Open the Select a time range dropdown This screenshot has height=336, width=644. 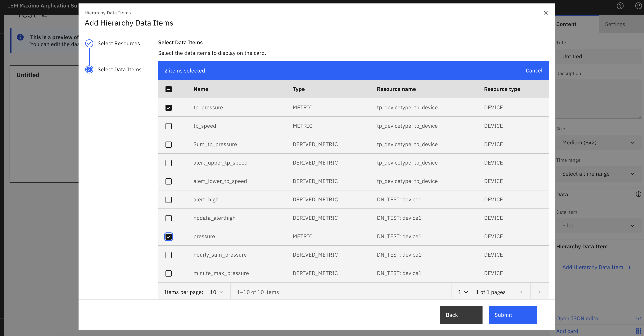click(x=598, y=174)
